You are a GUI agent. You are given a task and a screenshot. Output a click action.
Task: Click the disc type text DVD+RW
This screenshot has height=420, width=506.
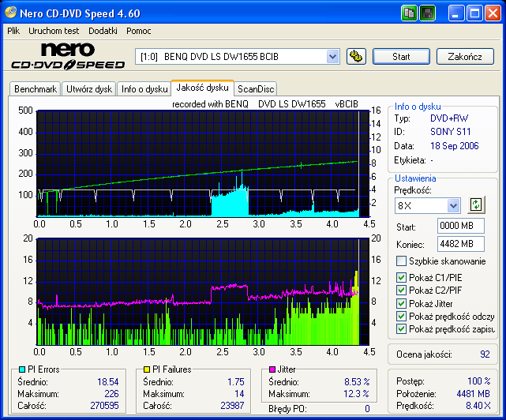click(x=449, y=118)
